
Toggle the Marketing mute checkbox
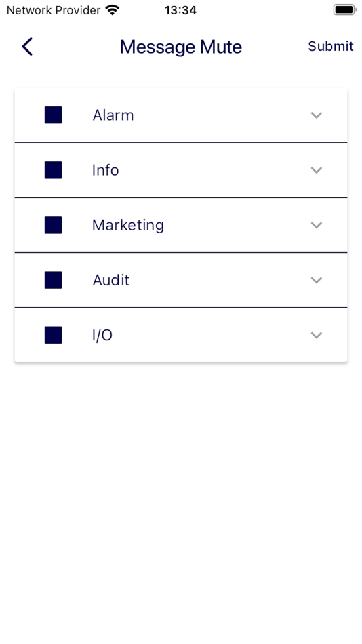pos(54,225)
